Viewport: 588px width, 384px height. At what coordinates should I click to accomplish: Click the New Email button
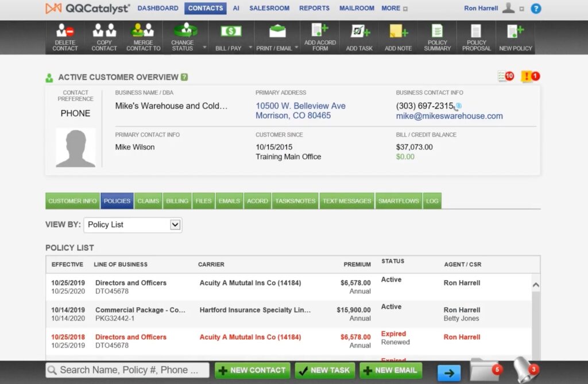(x=390, y=370)
